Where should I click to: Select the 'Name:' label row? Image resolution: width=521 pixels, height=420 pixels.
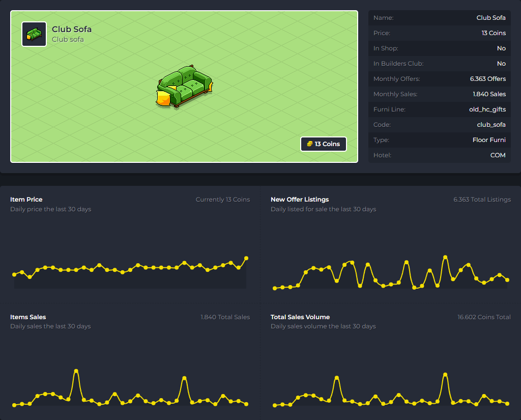(x=439, y=18)
